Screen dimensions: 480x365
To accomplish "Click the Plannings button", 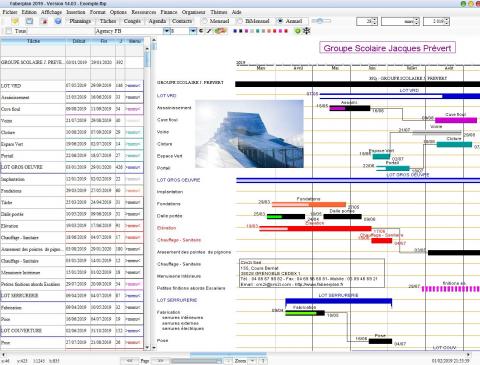I will pos(80,21).
